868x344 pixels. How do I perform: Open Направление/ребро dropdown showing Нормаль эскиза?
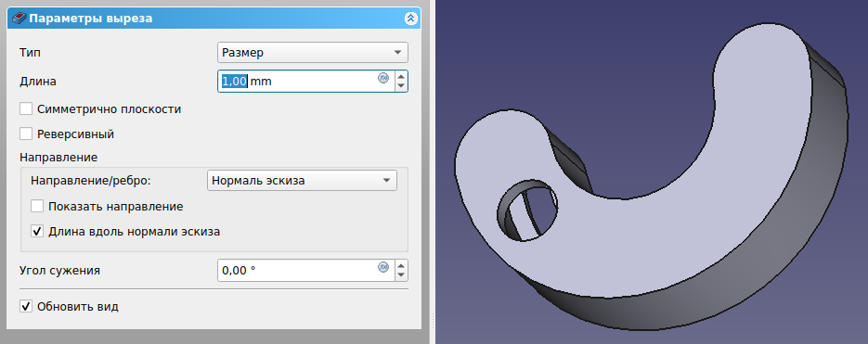click(302, 180)
